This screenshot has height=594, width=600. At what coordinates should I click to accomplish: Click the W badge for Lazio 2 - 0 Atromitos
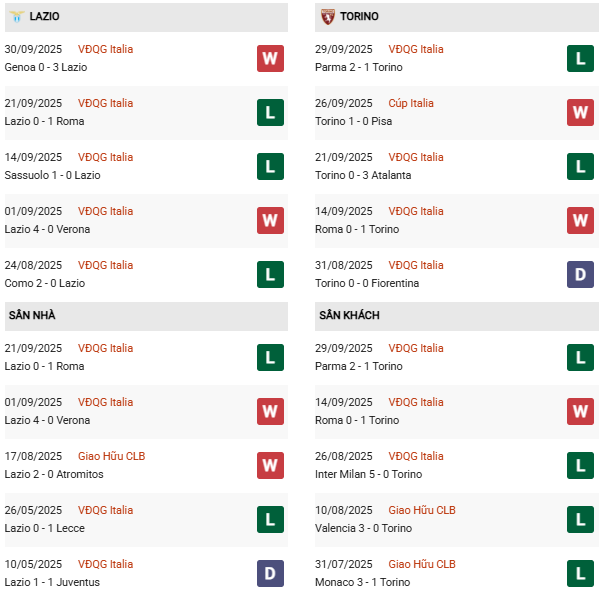270,465
